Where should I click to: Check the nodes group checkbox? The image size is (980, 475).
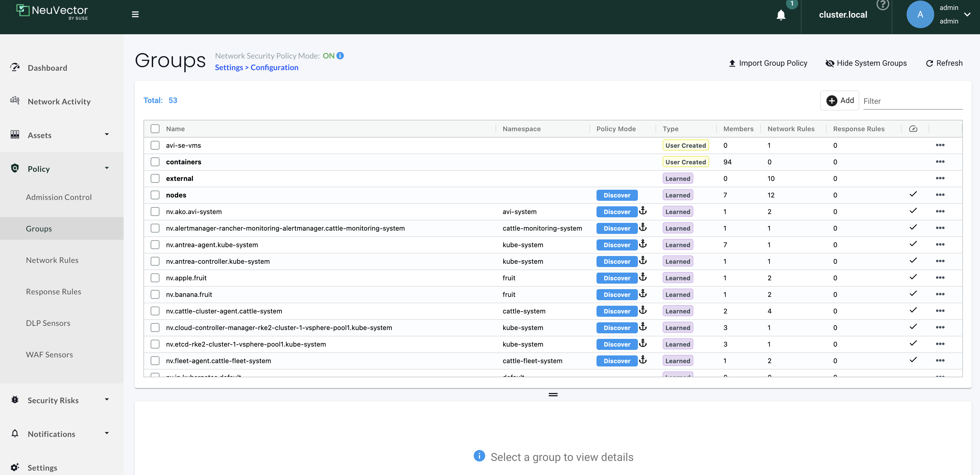[155, 195]
